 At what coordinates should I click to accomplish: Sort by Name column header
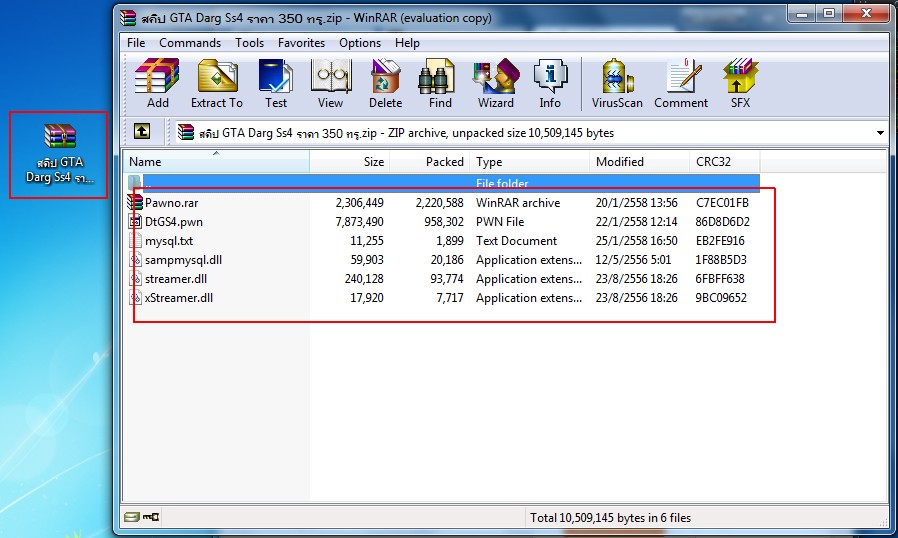216,162
